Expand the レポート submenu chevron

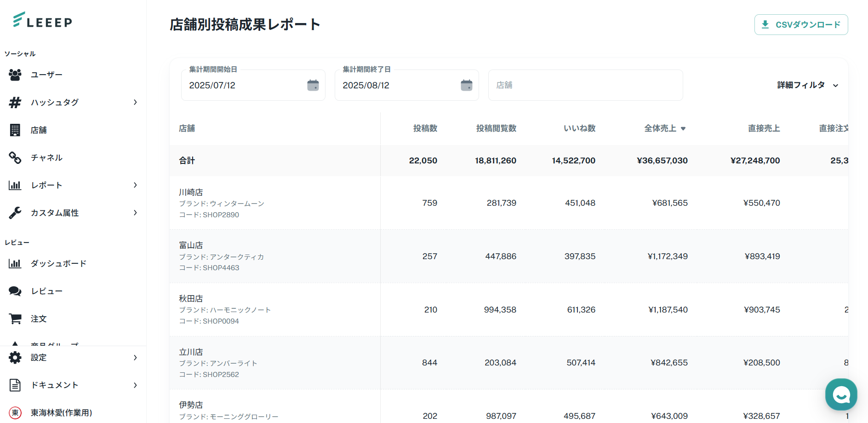(135, 185)
